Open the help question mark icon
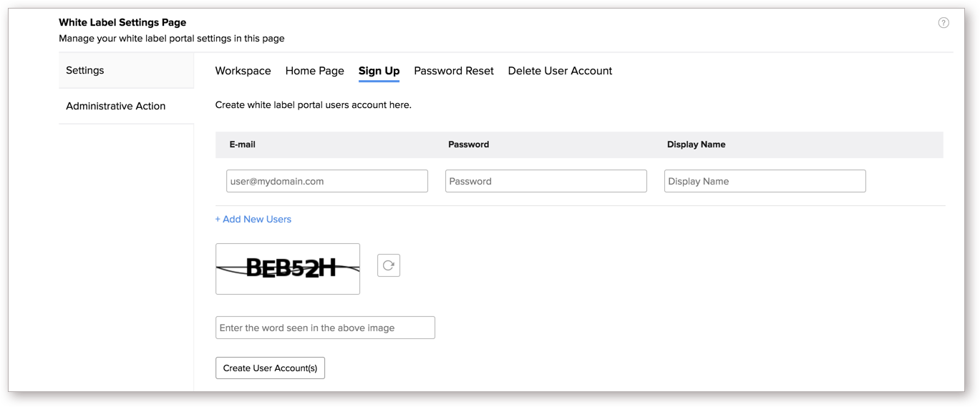This screenshot has height=407, width=980. tap(943, 23)
